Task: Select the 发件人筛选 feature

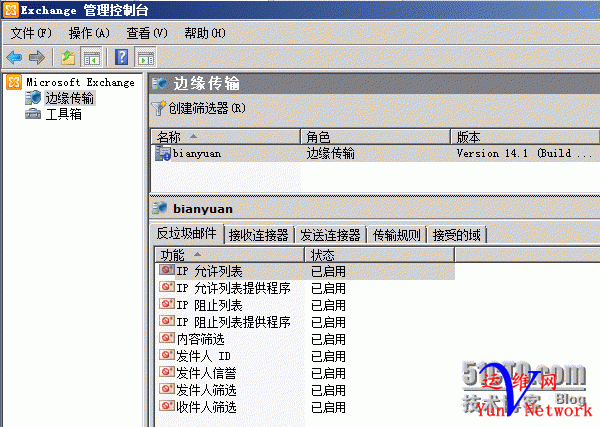Action: point(206,390)
